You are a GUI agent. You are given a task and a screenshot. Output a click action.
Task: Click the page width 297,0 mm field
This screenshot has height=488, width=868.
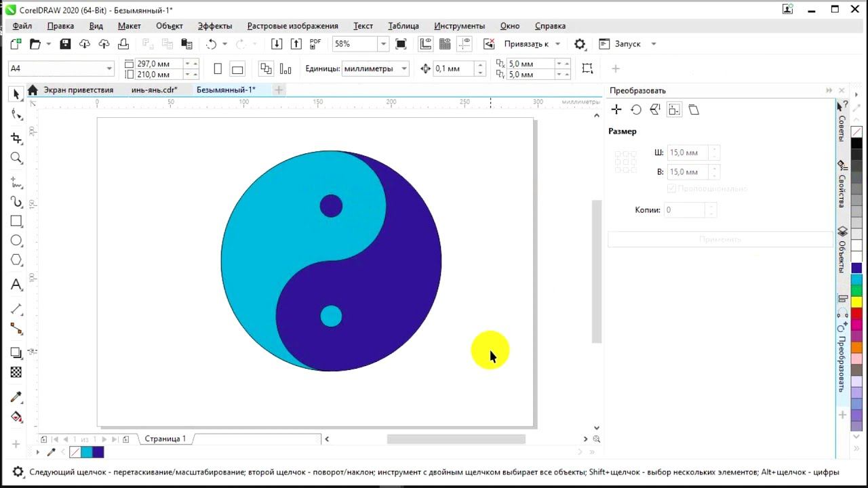click(x=159, y=64)
